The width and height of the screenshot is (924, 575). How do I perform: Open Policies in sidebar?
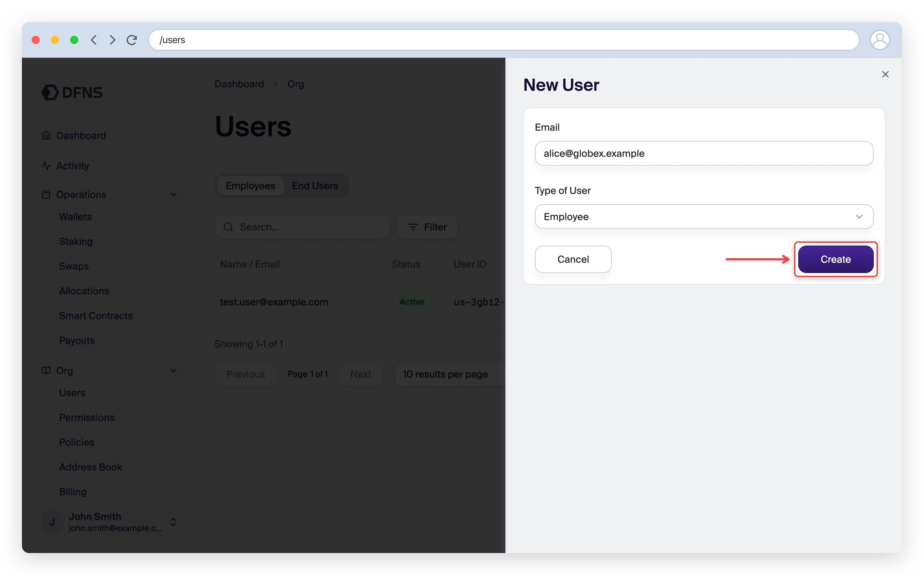tap(76, 442)
